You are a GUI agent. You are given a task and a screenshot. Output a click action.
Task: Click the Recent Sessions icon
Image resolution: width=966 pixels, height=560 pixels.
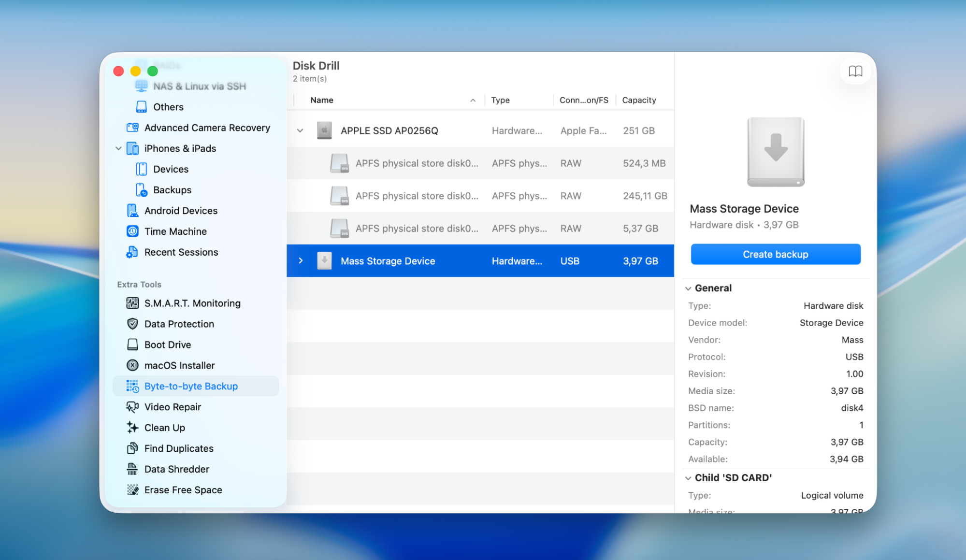(x=132, y=252)
